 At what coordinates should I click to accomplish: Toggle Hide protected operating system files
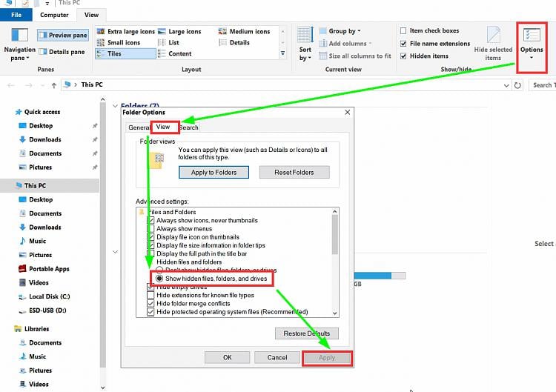(150, 312)
